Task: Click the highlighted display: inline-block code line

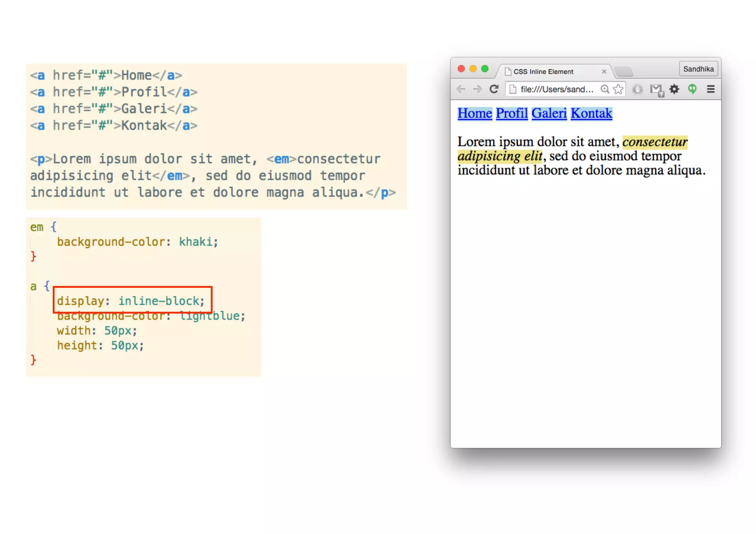Action: pyautogui.click(x=131, y=301)
